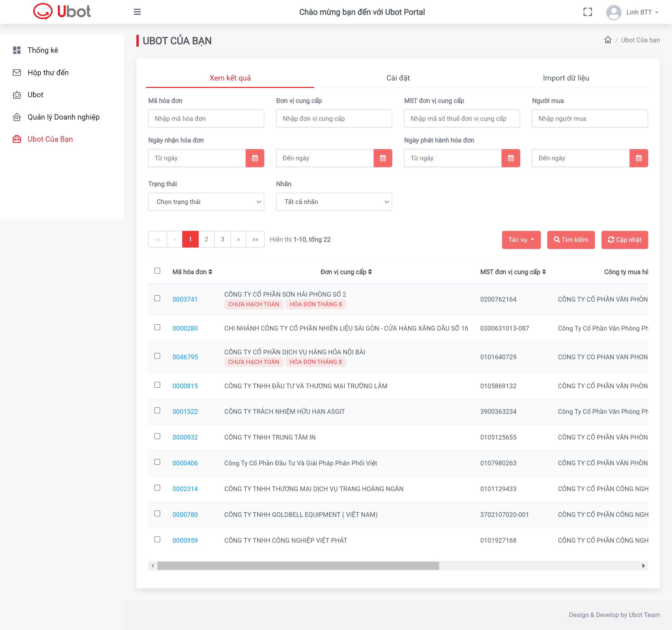Tick the select-all header checkbox
This screenshot has width=672, height=630.
click(x=157, y=271)
